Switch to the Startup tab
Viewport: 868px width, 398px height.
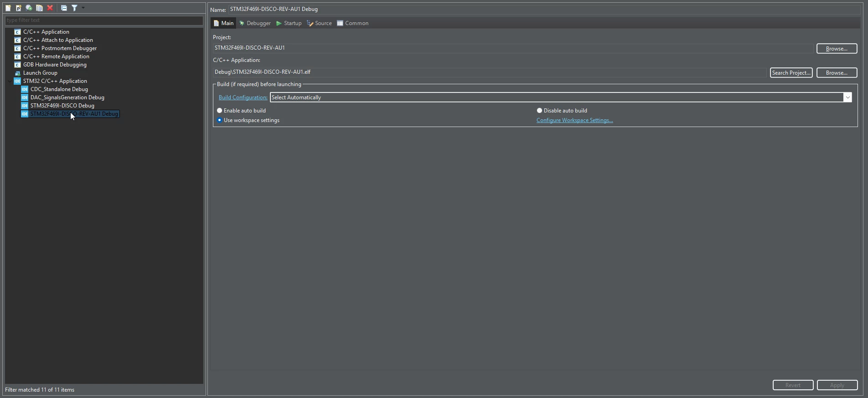click(x=289, y=23)
